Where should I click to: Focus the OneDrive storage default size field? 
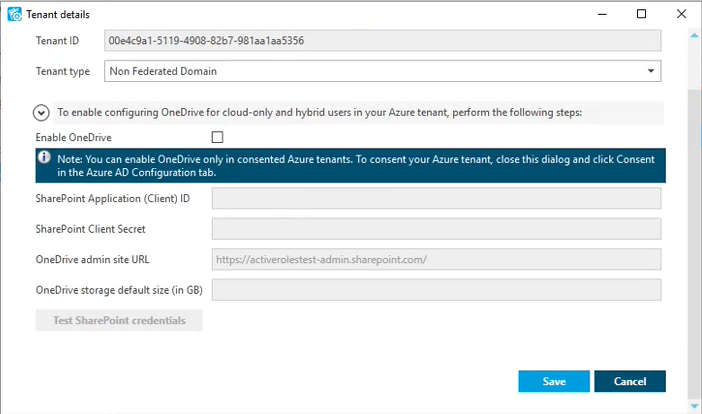click(437, 290)
